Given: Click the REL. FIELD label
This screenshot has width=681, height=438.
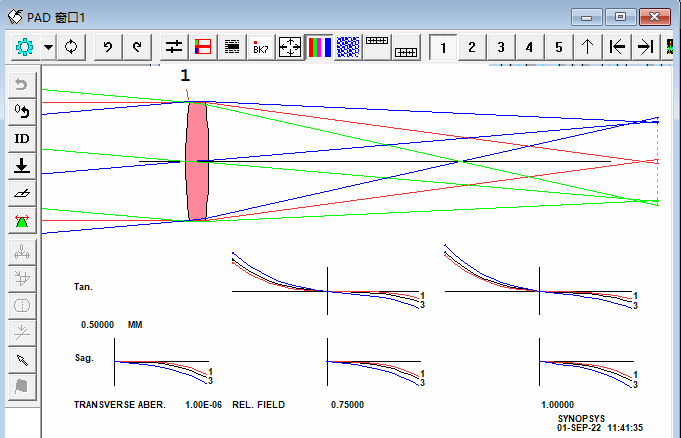Looking at the screenshot, I should click(x=258, y=405).
